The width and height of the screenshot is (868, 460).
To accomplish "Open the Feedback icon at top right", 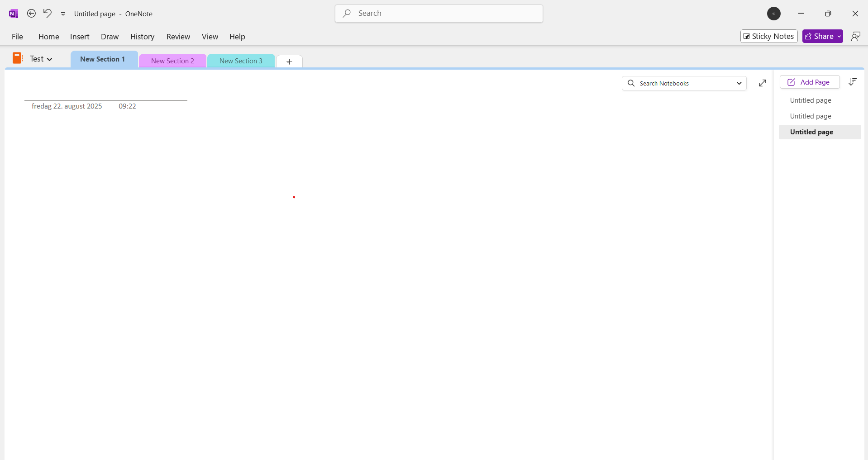I will (855, 36).
